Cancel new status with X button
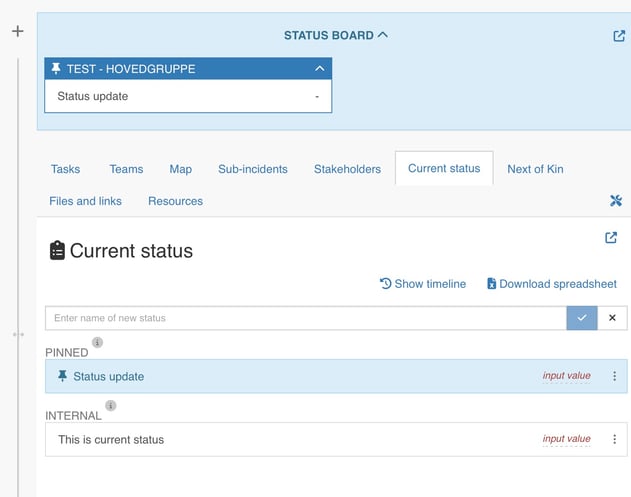 pyautogui.click(x=612, y=318)
